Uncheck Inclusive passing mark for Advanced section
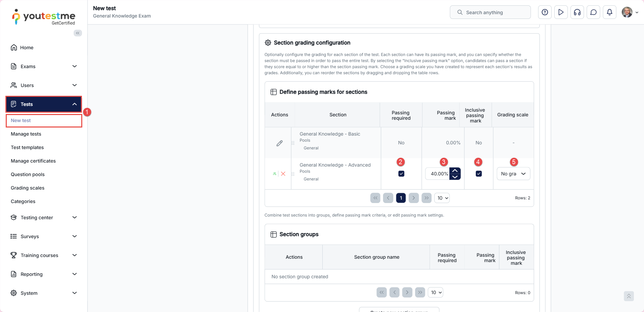 (479, 174)
